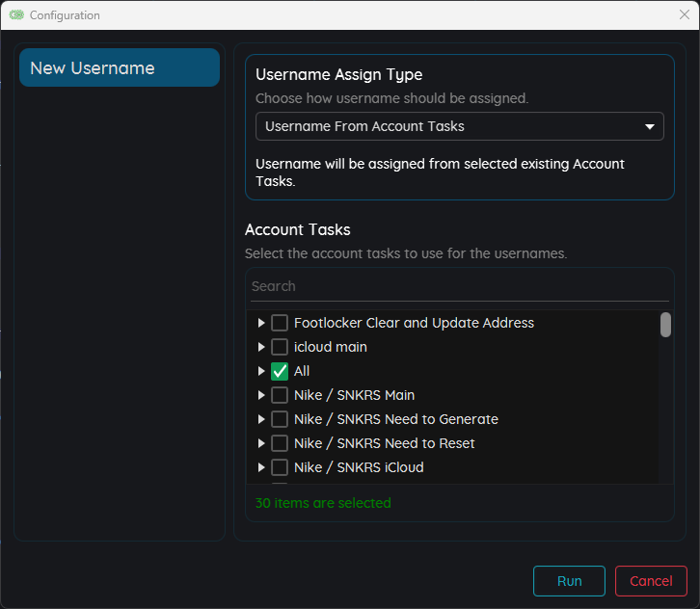Expand the All tree group
Image resolution: width=700 pixels, height=609 pixels.
coord(261,371)
